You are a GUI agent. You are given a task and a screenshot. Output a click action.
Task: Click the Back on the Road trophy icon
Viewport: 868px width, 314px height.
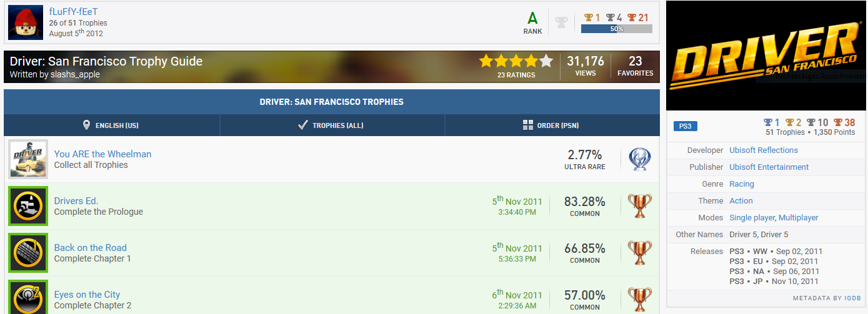tap(28, 253)
